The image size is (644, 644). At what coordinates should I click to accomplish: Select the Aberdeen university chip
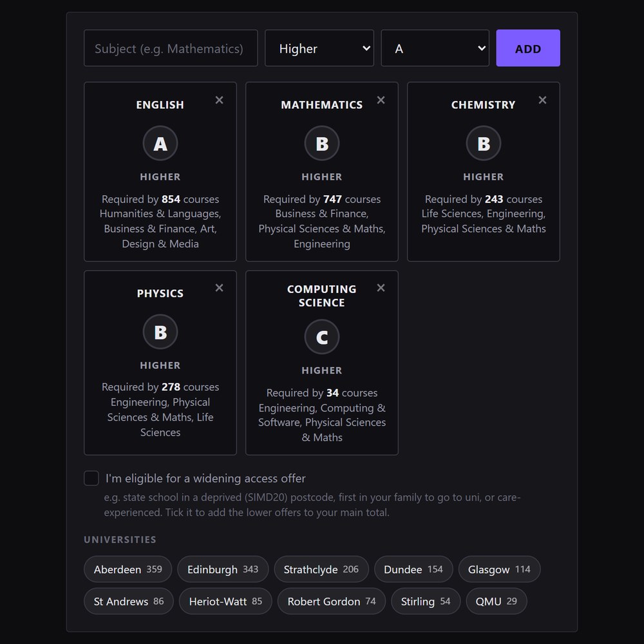tap(128, 569)
